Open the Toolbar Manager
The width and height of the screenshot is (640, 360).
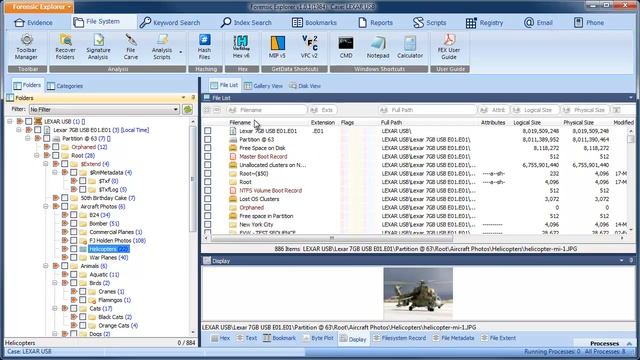[x=27, y=47]
